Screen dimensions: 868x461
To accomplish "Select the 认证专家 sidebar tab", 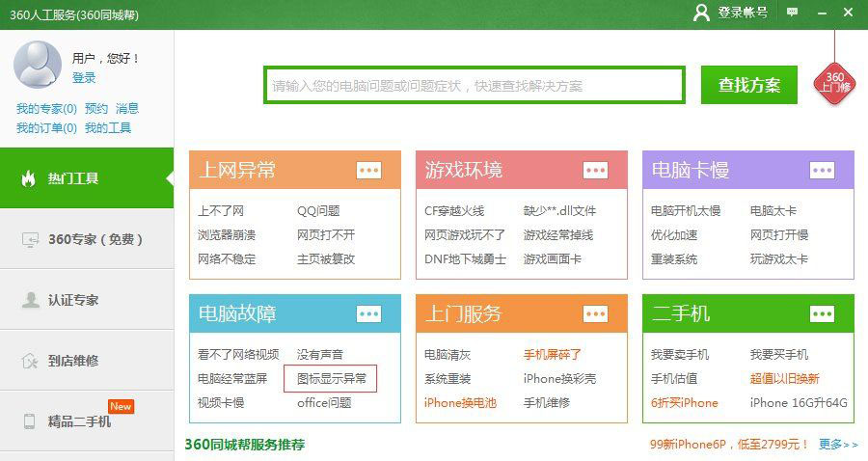I will coord(87,300).
